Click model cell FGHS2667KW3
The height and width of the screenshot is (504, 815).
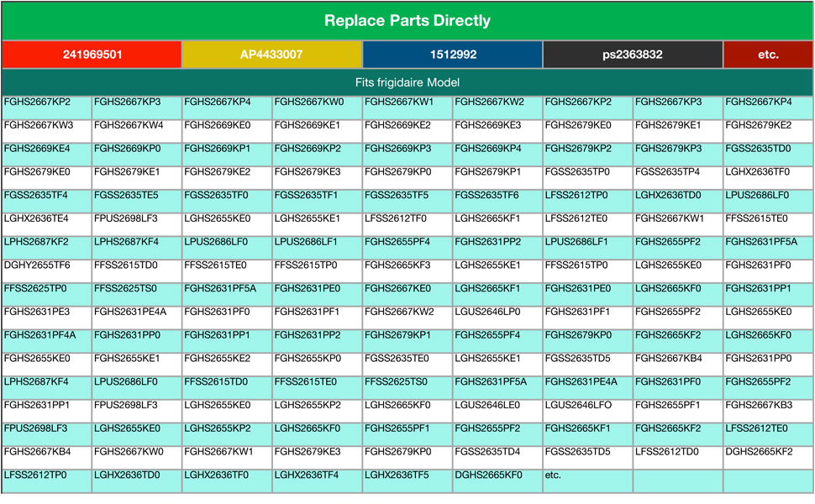coord(39,125)
